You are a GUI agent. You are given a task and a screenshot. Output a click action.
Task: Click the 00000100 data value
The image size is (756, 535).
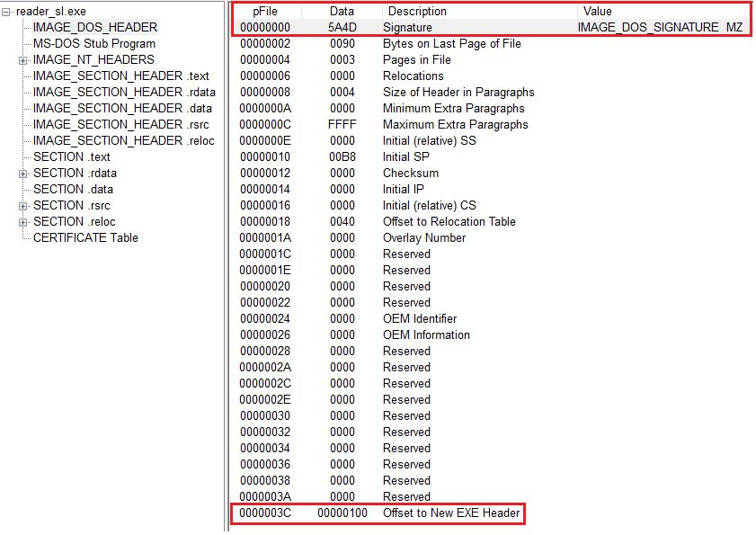click(x=342, y=513)
